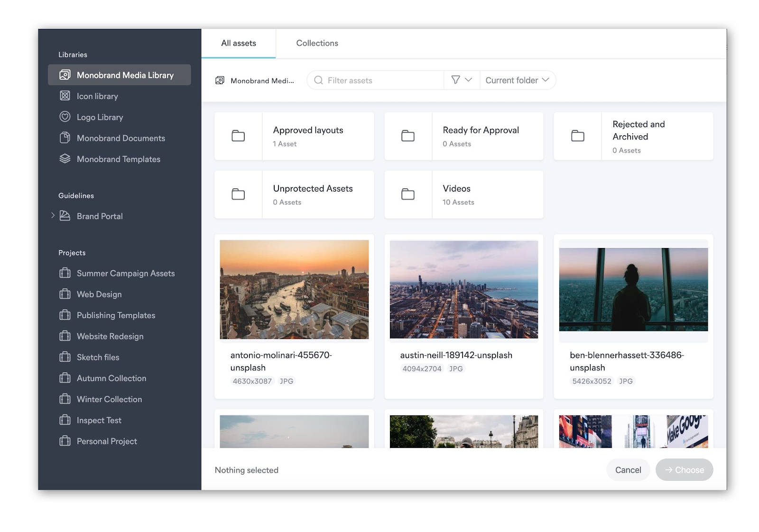759x532 pixels.
Task: Click the Summer Campaign Assets project icon
Action: pos(65,273)
